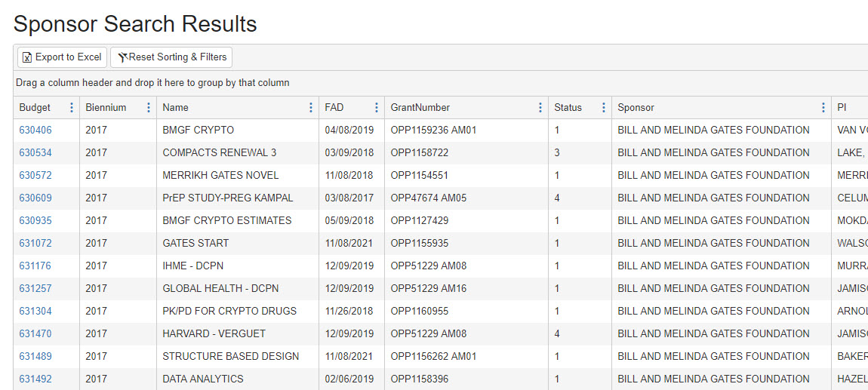Click grant number 'OPP1159236 AM01'
Screen dimensions: 868x390
pyautogui.click(x=433, y=130)
